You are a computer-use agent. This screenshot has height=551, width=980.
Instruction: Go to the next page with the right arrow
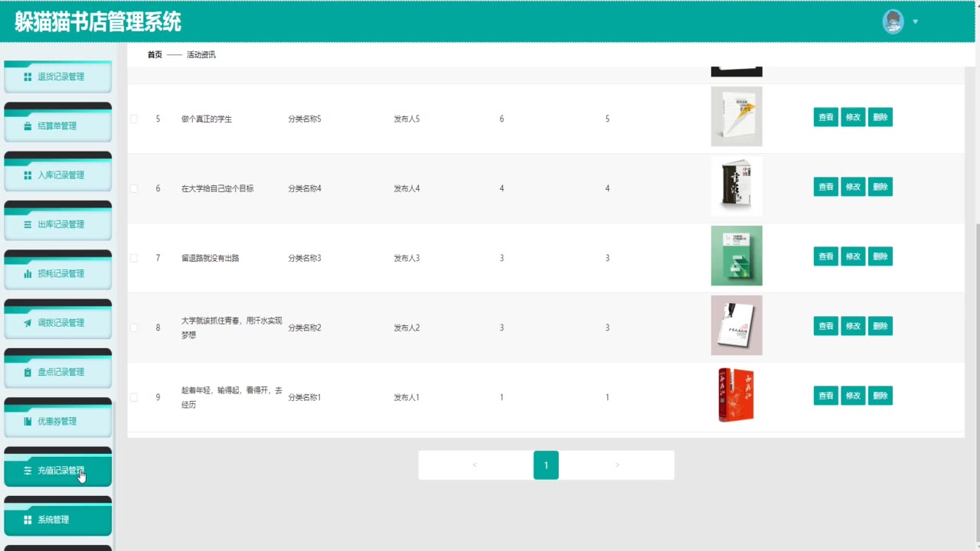(x=617, y=465)
